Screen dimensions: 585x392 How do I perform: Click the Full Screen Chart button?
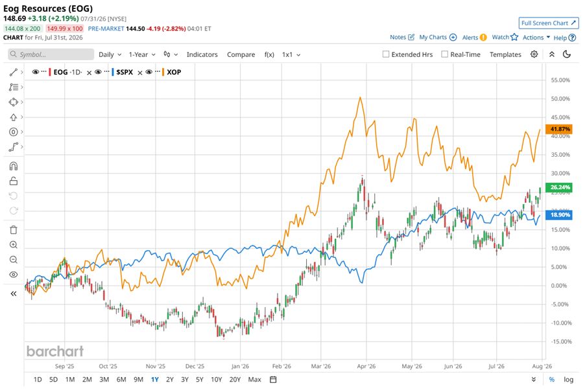(549, 23)
